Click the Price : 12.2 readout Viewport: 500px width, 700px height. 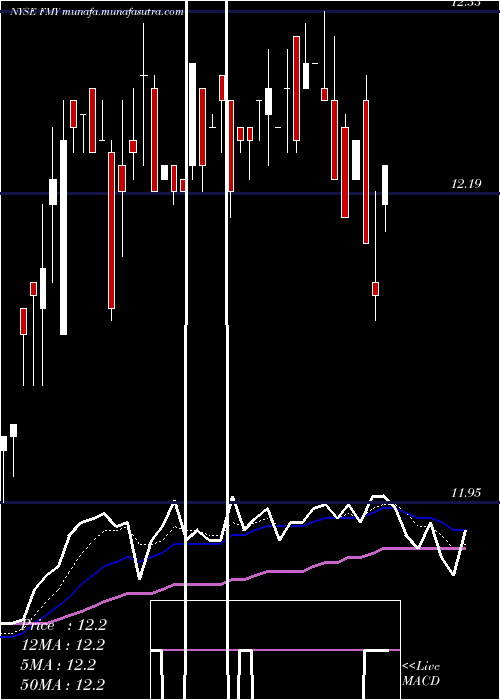pyautogui.click(x=63, y=625)
